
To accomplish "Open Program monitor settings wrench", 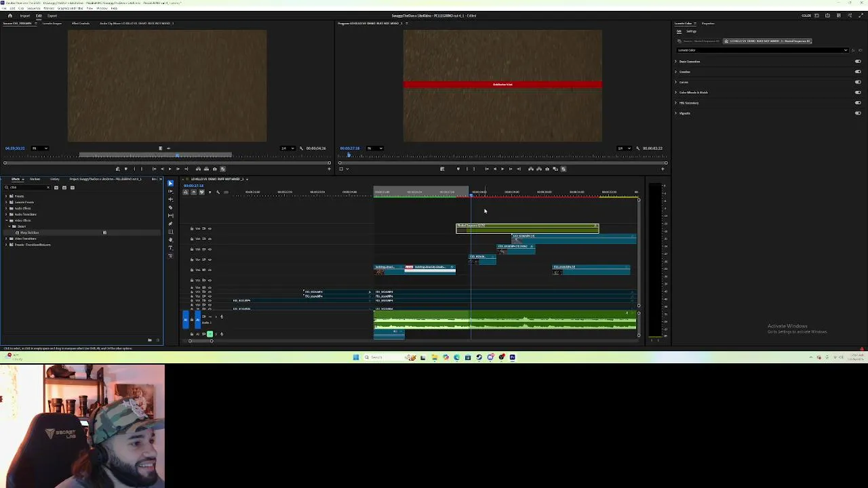I will (637, 148).
